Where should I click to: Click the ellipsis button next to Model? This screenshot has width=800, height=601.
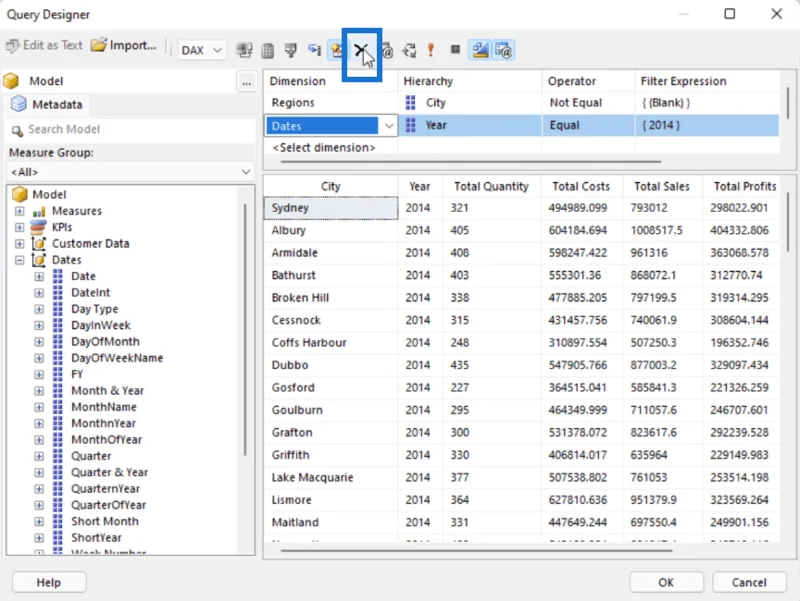[246, 82]
